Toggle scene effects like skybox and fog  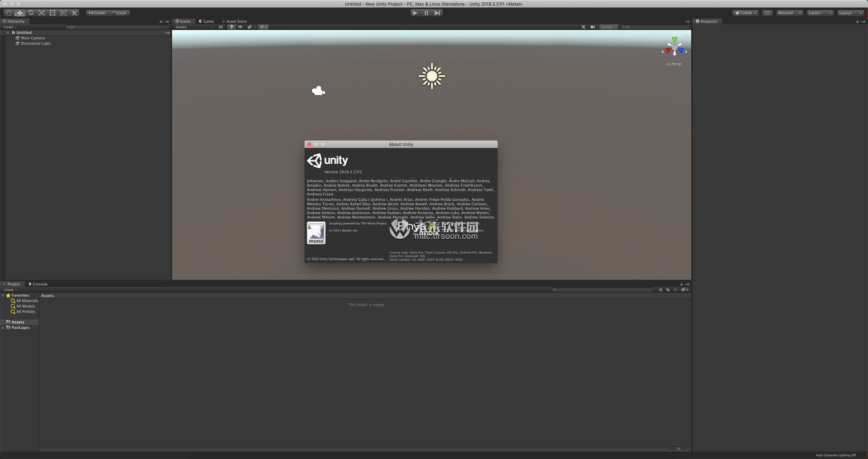250,27
